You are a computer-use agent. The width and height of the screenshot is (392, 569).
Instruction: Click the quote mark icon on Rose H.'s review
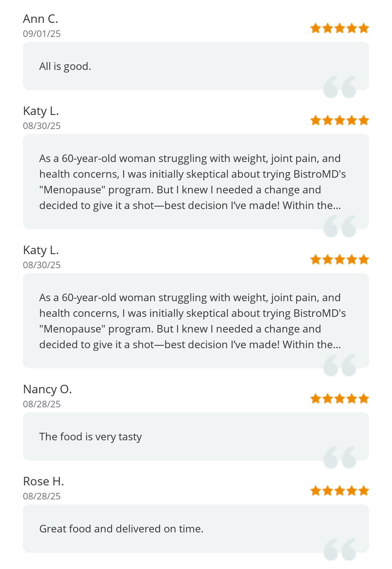pyautogui.click(x=340, y=549)
